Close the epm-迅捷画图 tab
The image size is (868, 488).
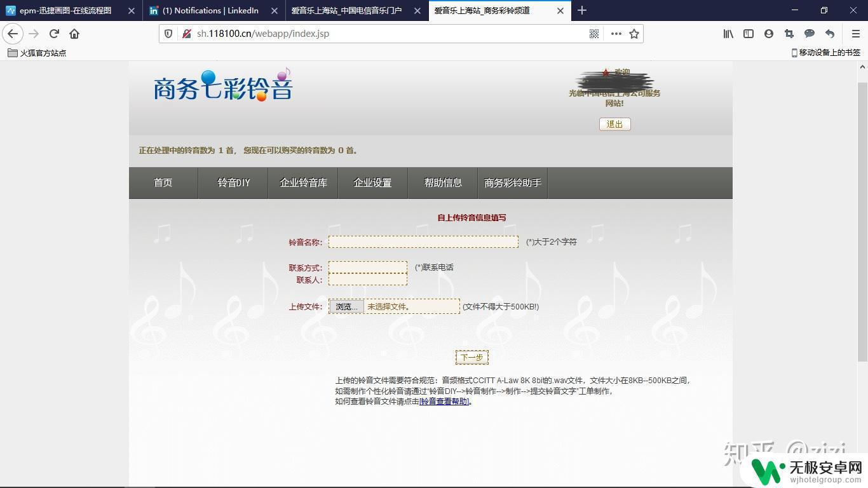pos(132,11)
